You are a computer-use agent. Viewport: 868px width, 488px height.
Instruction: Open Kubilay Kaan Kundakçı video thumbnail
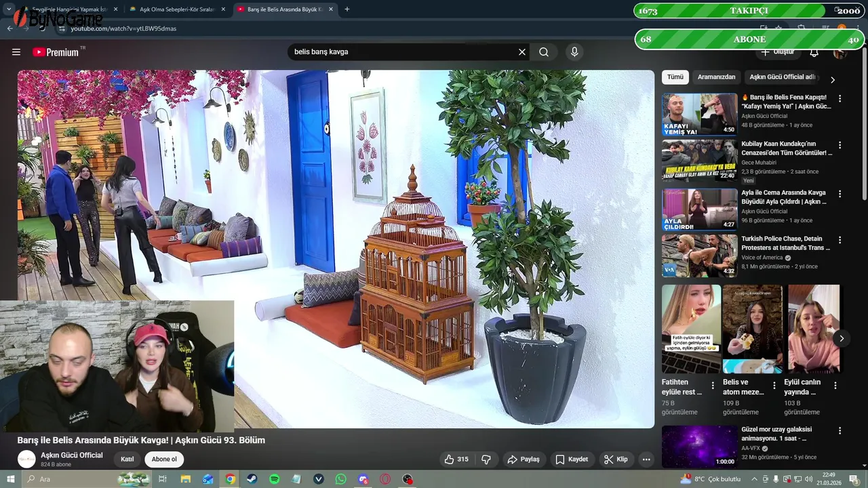tap(699, 161)
